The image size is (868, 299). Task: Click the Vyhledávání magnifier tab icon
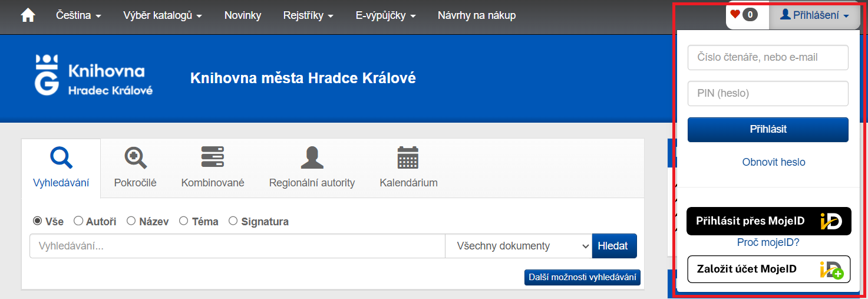tap(61, 157)
